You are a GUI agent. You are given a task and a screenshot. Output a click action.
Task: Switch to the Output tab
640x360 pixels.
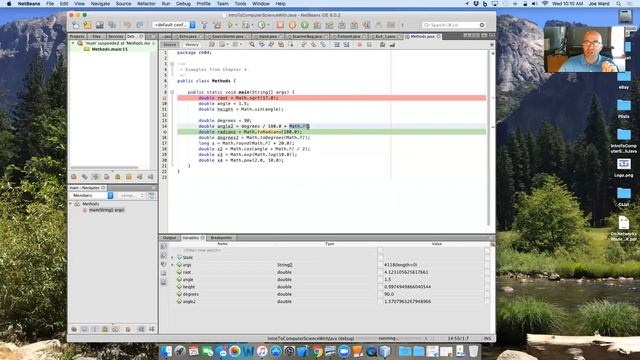(169, 238)
